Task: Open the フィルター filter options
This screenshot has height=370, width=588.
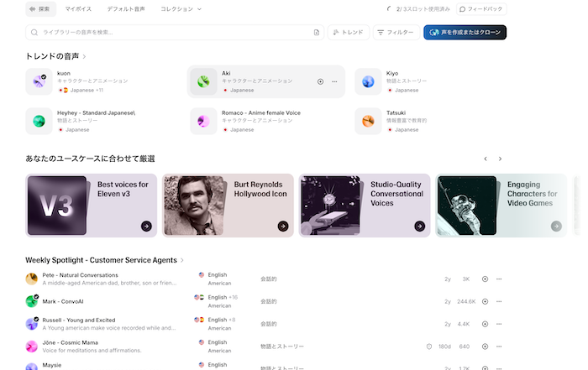Action: click(395, 32)
